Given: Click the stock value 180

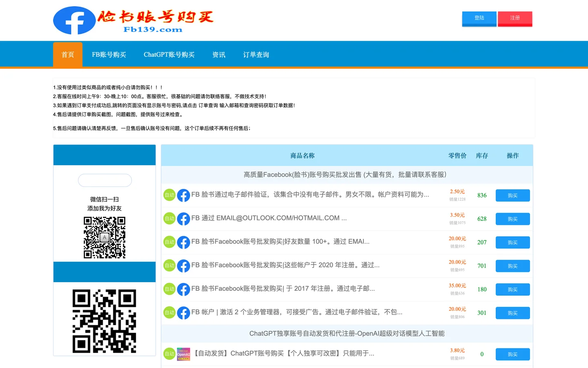Looking at the screenshot, I should 482,289.
